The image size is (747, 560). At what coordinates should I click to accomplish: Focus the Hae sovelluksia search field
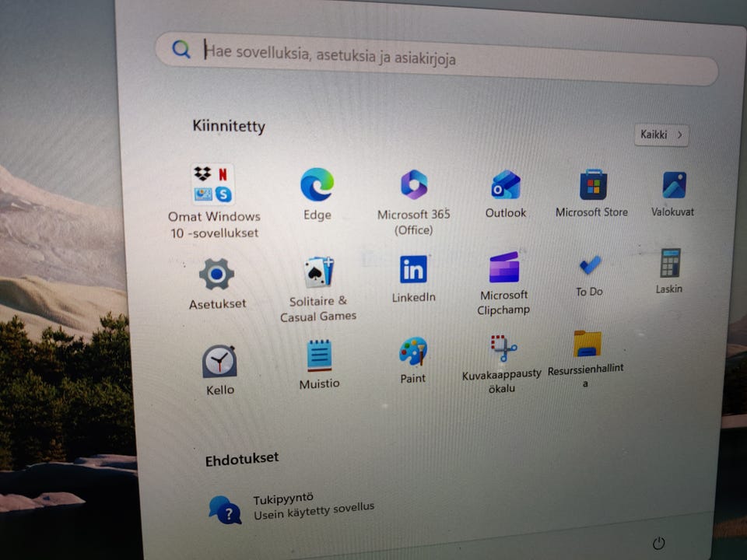click(437, 58)
